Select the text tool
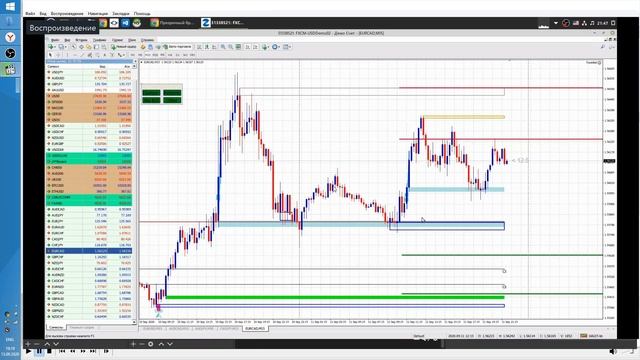The image size is (640, 360). click(104, 55)
